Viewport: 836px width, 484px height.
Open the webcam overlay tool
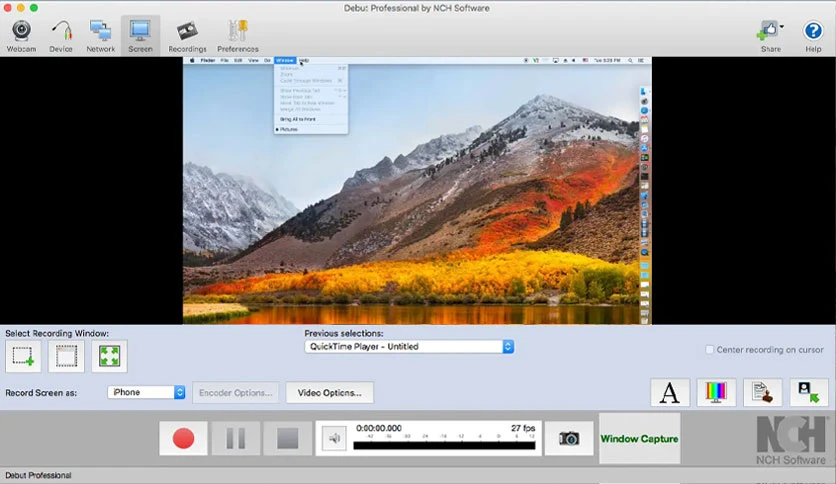click(809, 393)
